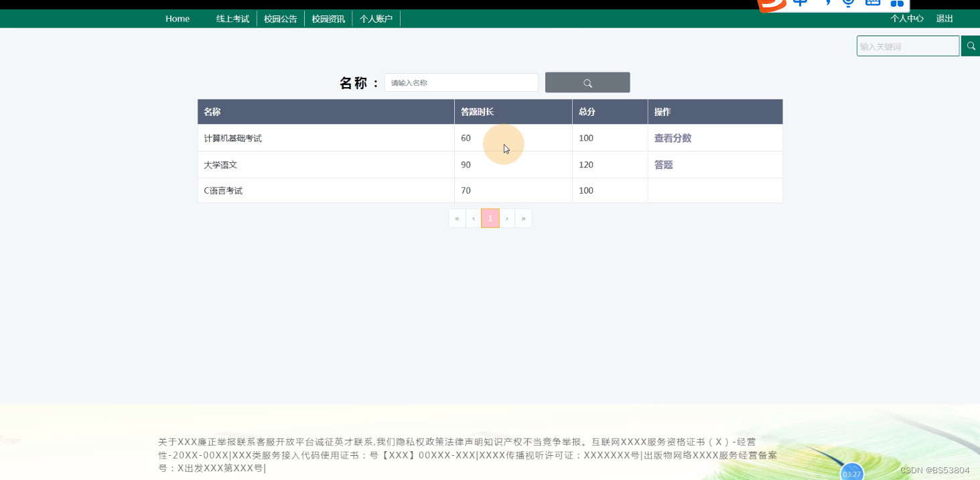
Task: Open the 个人账户 menu item
Action: pos(376,19)
